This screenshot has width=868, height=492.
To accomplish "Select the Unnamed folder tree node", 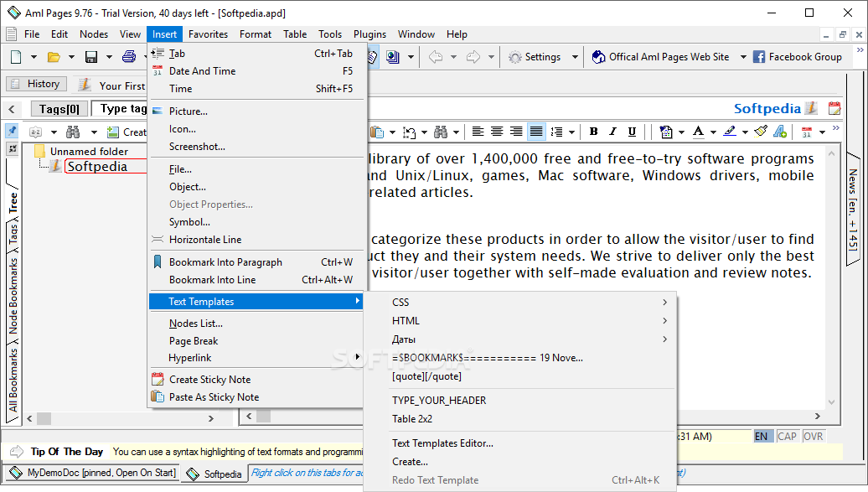I will pos(89,151).
